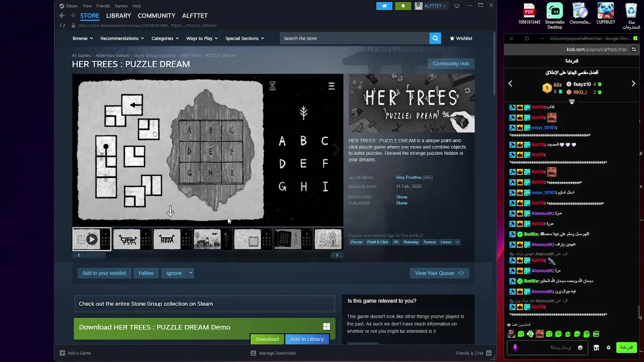The width and height of the screenshot is (644, 362).
Task: Open the PDF file on desktop
Action: pyautogui.click(x=529, y=14)
